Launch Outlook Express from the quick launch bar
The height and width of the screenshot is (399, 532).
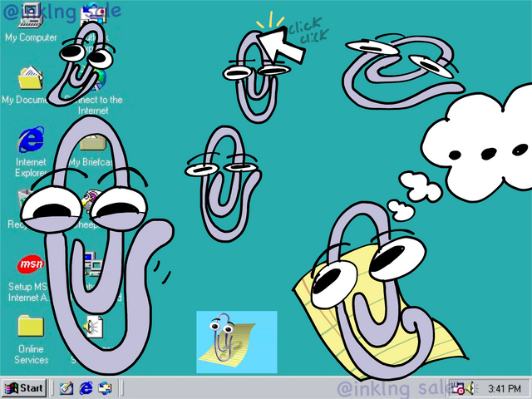click(105, 388)
